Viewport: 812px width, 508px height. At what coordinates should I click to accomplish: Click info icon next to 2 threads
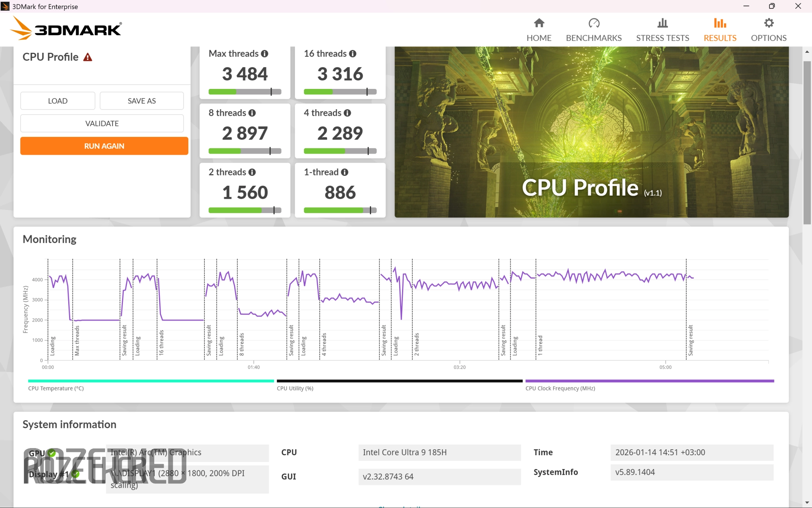point(252,172)
